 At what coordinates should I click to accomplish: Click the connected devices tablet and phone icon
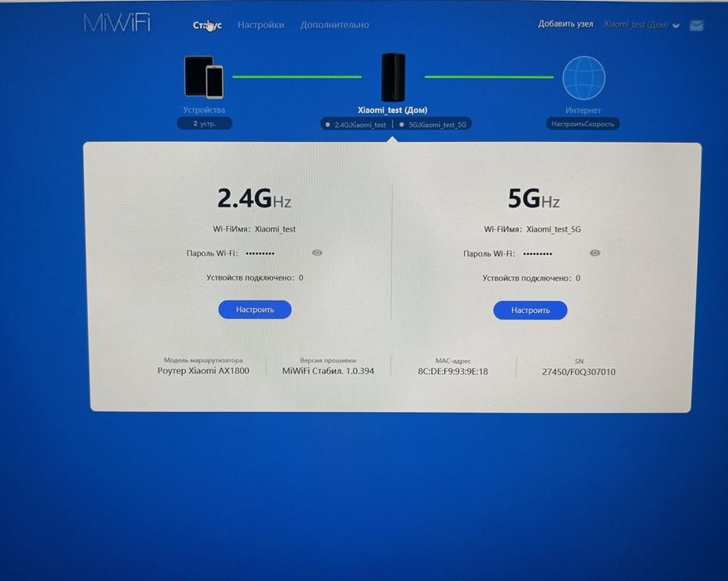pyautogui.click(x=204, y=77)
